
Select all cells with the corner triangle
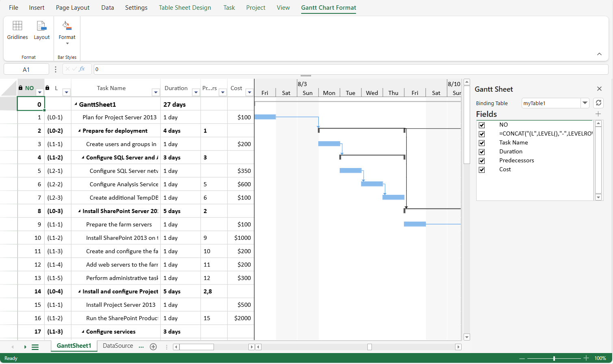9,88
